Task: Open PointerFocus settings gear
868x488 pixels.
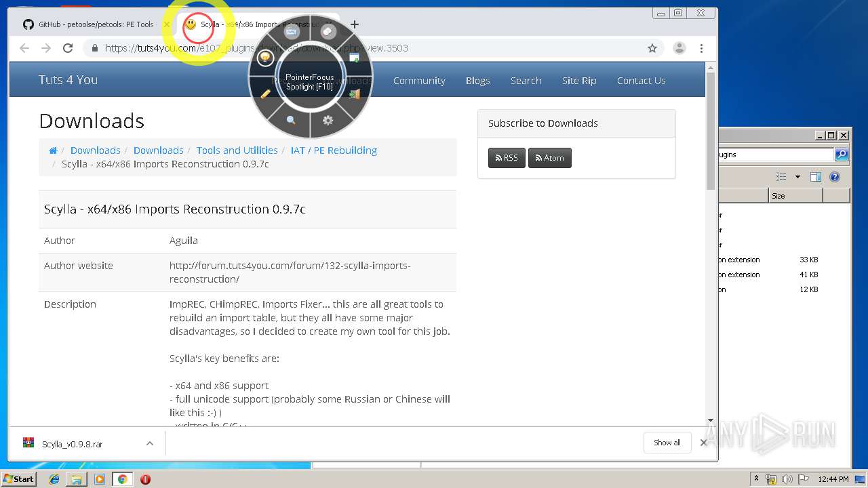Action: coord(328,120)
